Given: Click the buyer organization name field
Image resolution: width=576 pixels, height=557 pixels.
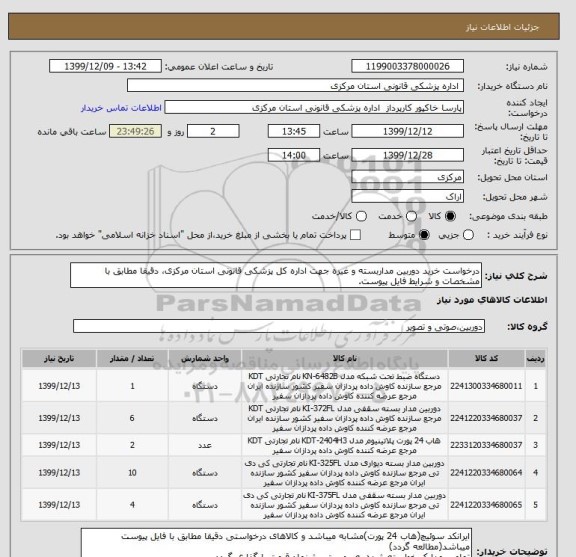Looking at the screenshot, I should point(295,86).
